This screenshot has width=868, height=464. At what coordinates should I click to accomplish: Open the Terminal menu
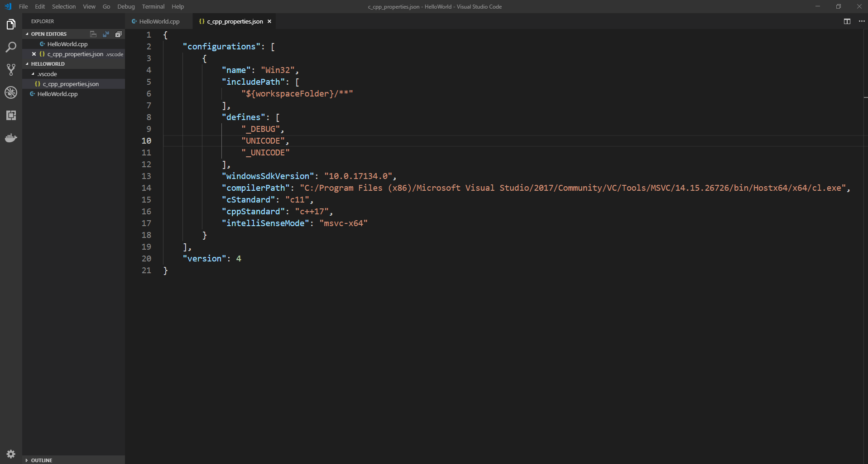(x=153, y=6)
